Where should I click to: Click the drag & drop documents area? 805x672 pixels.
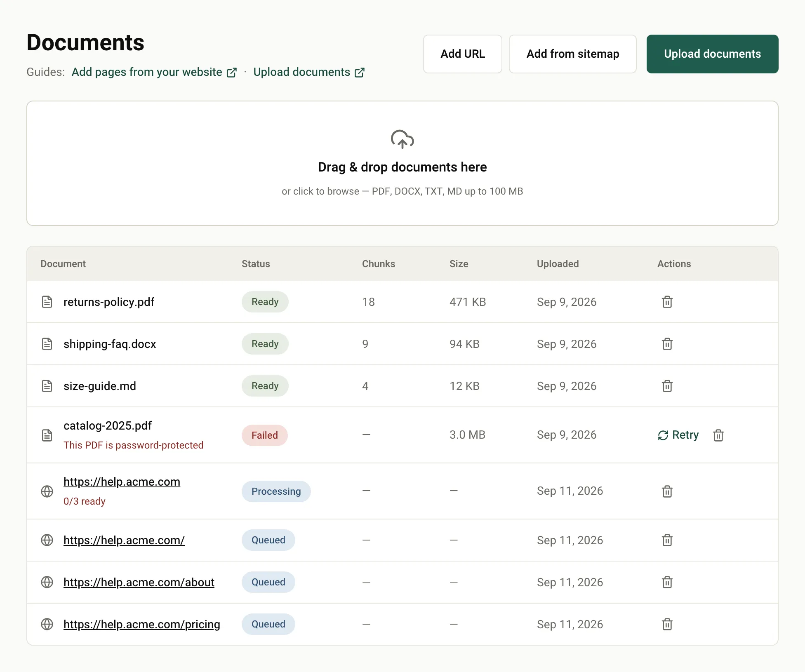pyautogui.click(x=402, y=163)
